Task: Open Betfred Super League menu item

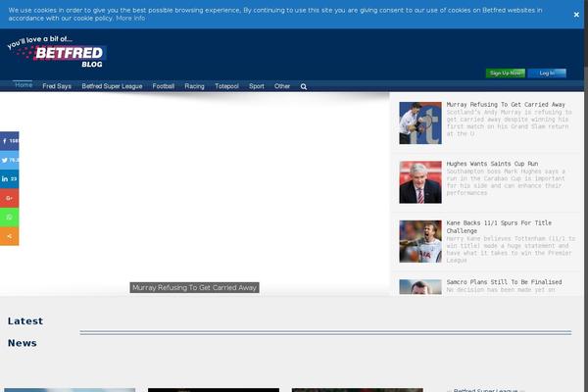Action: click(112, 86)
